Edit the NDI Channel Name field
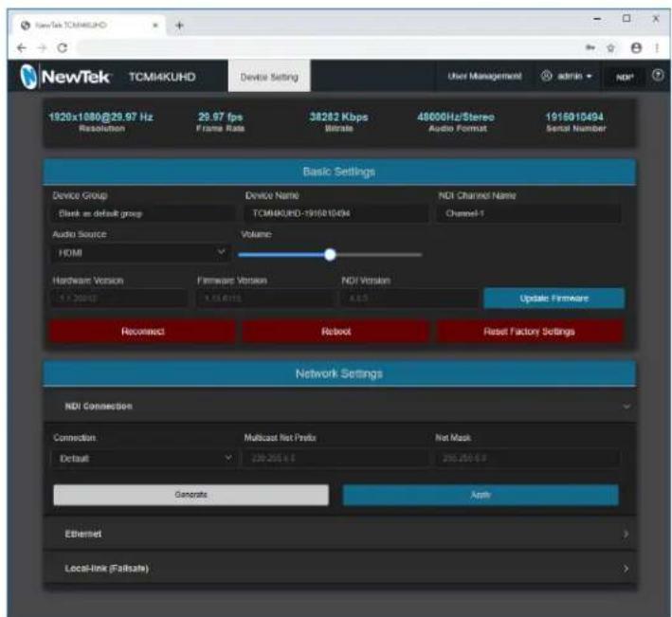This screenshot has height=617, width=672. (529, 213)
